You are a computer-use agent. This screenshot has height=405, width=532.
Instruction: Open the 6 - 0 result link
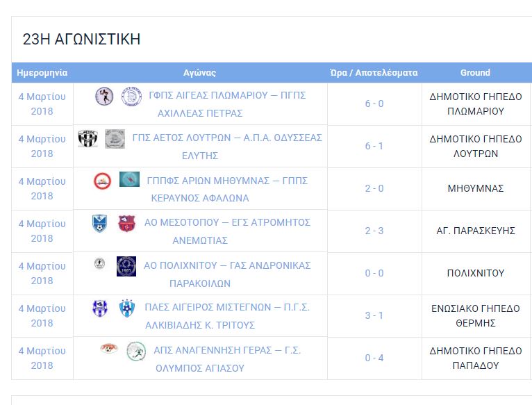(x=374, y=104)
